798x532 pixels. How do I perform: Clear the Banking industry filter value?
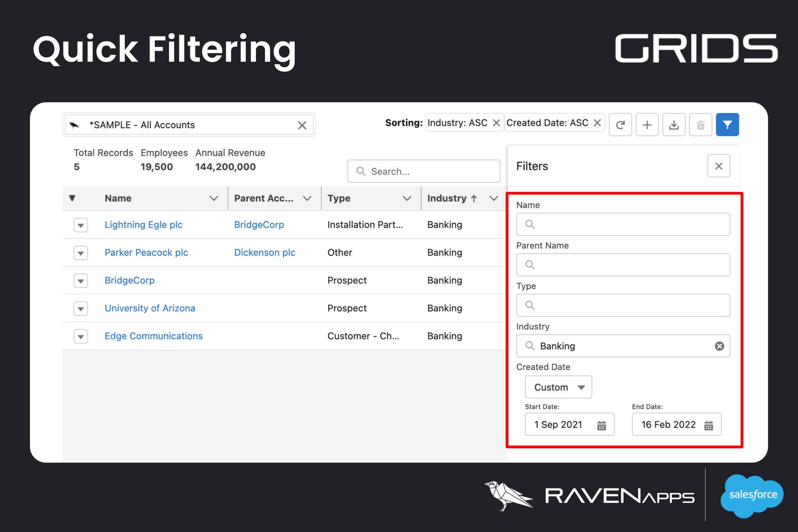tap(719, 346)
